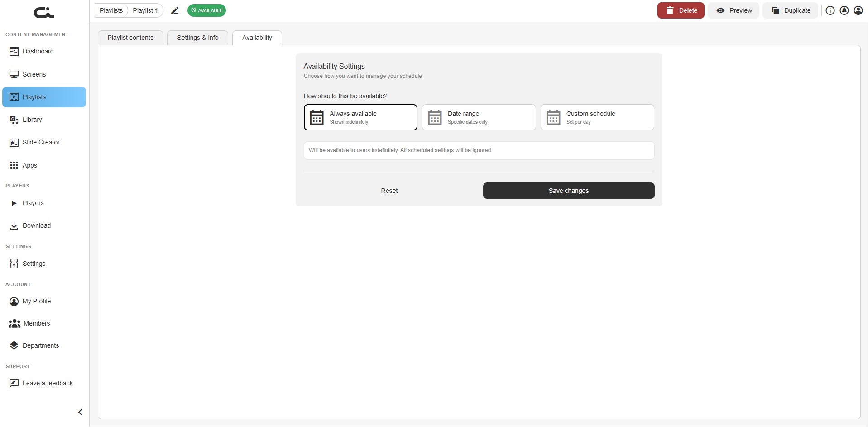The height and width of the screenshot is (427, 868).
Task: Click the info icon in top bar
Action: [x=830, y=10]
